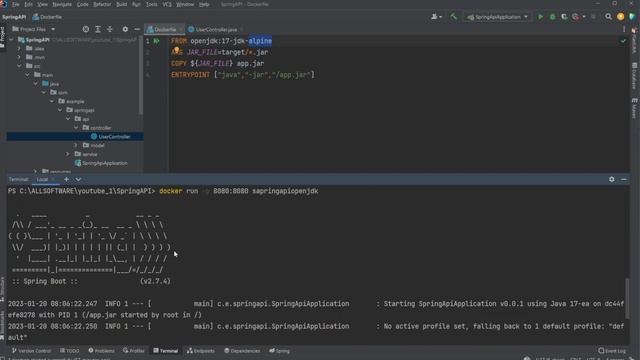Open Project panel gear options

tap(125, 29)
